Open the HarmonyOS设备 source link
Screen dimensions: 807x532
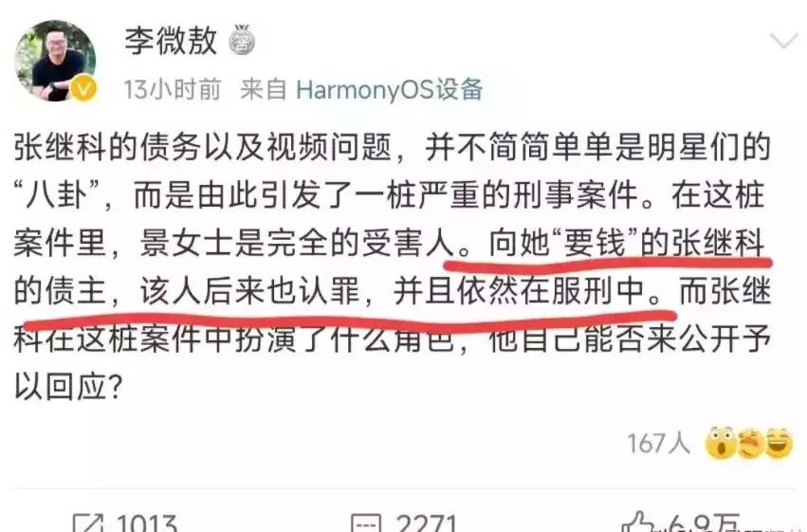[390, 89]
